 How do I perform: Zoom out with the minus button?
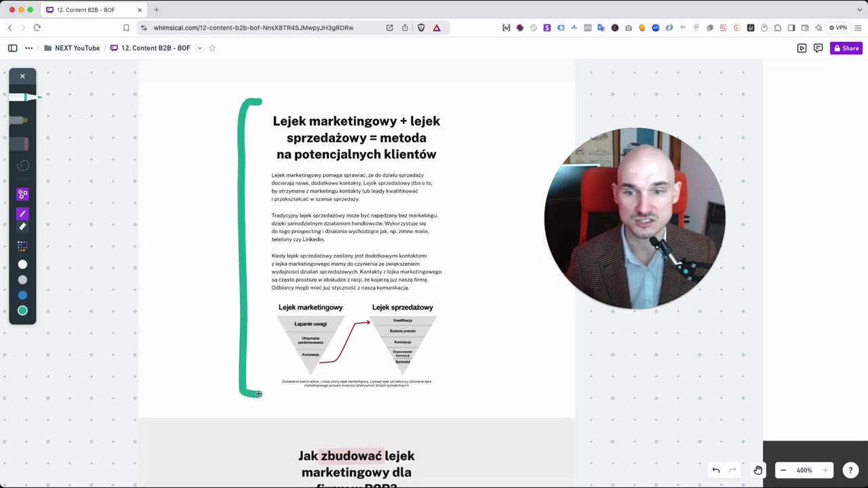point(783,470)
